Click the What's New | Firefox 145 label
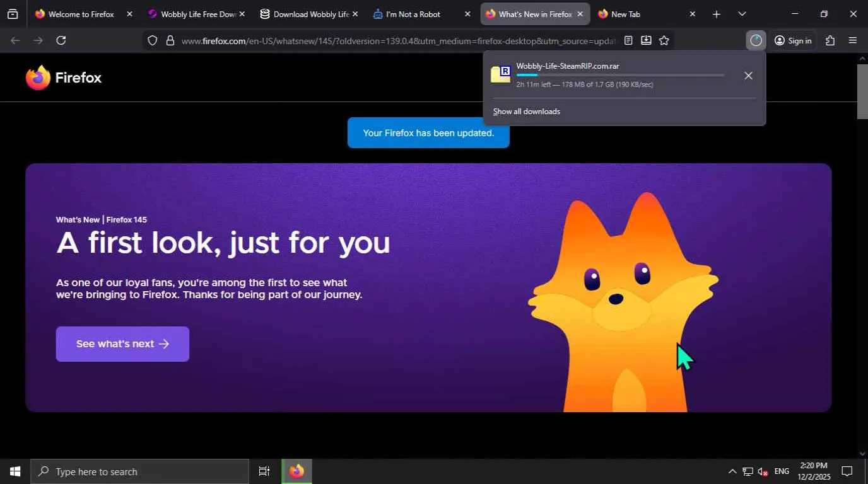Viewport: 868px width, 484px height. (102, 220)
